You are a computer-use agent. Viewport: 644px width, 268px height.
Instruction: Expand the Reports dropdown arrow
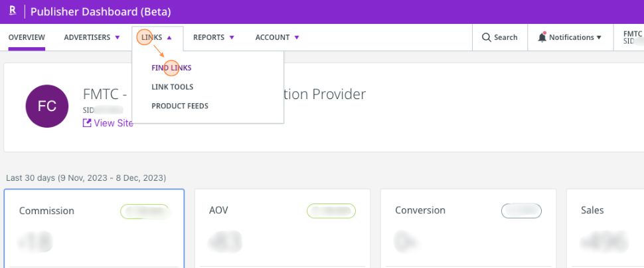point(232,38)
